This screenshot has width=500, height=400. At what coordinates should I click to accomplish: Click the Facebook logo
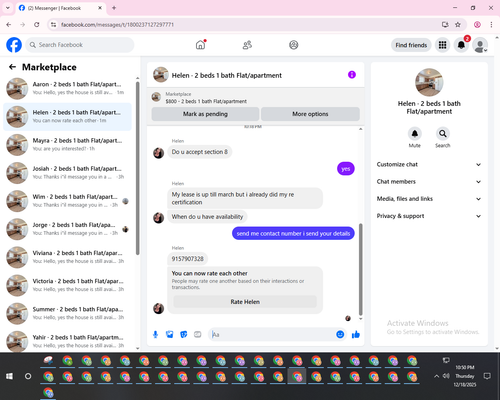pyautogui.click(x=14, y=45)
